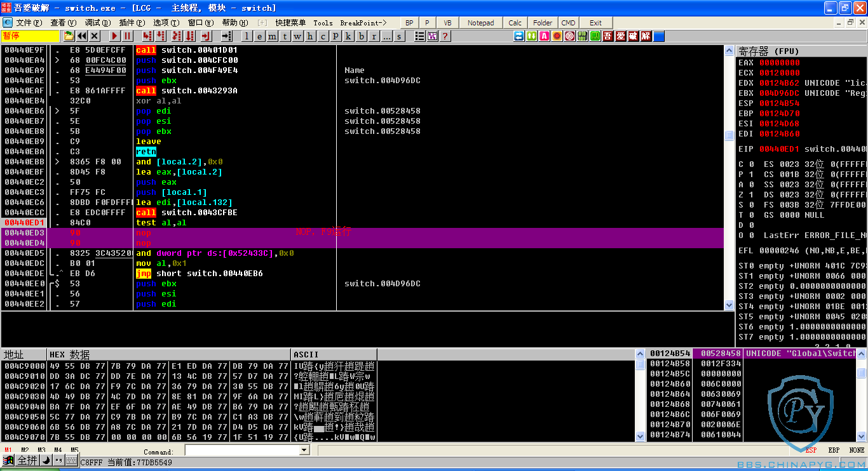868x471 pixels.
Task: Click the Calc button
Action: 515,23
